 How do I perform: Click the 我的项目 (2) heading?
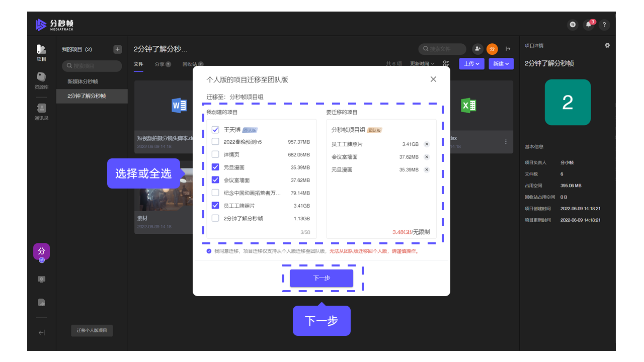point(77,49)
